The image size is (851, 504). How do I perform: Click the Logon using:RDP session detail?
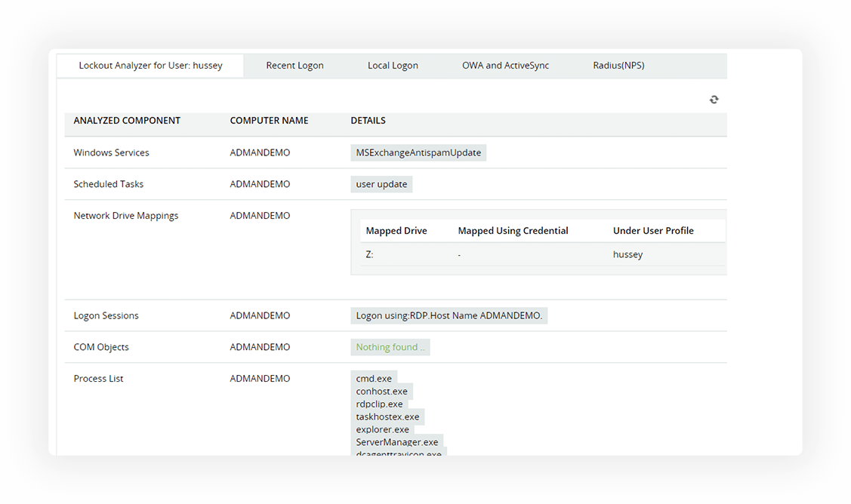coord(449,315)
